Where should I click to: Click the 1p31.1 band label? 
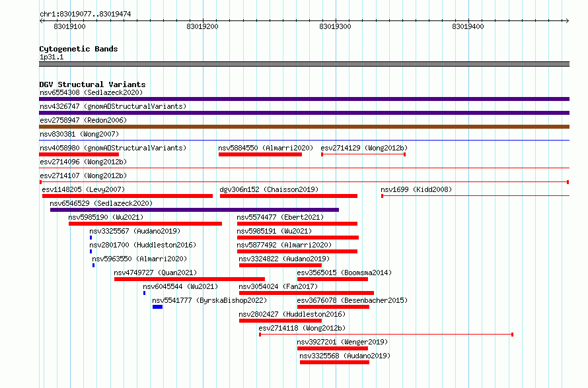click(52, 57)
